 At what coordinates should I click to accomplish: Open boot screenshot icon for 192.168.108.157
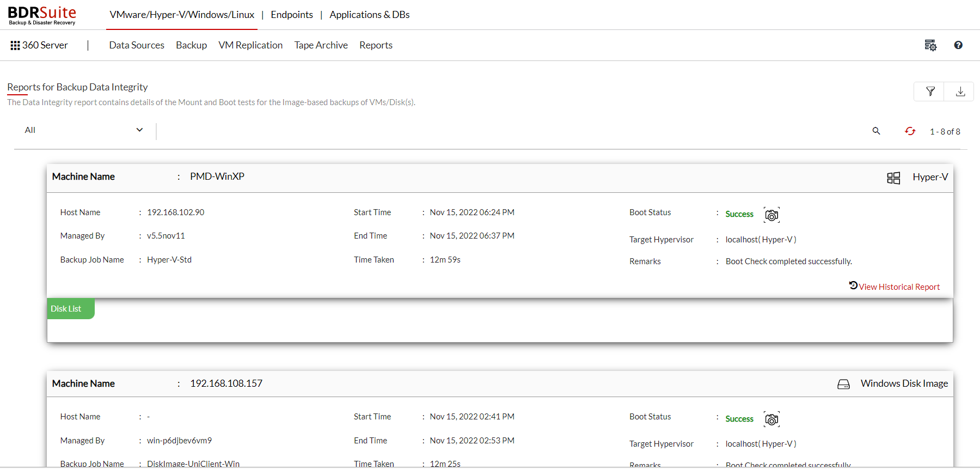[771, 419]
